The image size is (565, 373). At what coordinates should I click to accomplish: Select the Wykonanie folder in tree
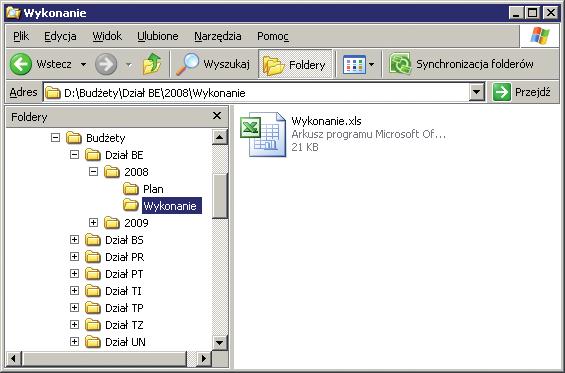172,206
